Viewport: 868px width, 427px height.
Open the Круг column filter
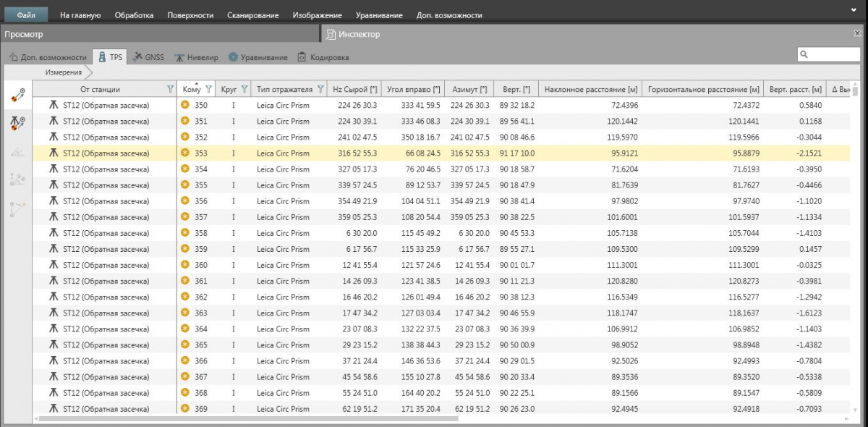[244, 89]
